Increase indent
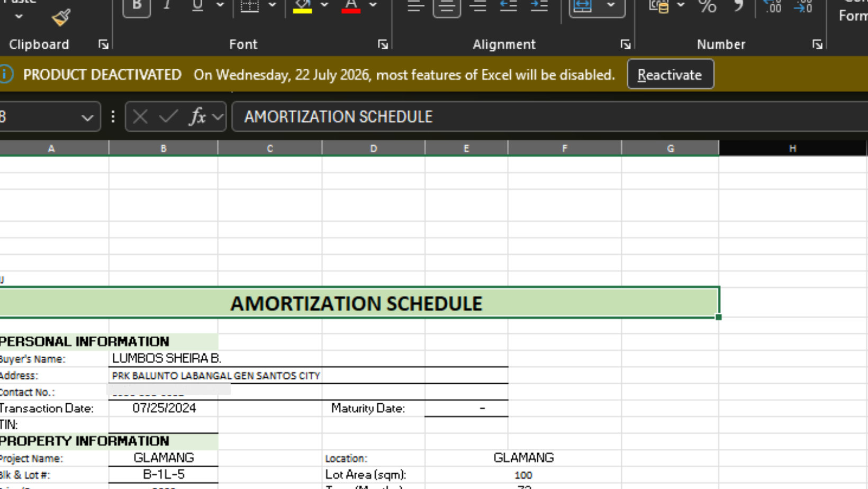Screen dimensions: 868x489 coord(539,6)
